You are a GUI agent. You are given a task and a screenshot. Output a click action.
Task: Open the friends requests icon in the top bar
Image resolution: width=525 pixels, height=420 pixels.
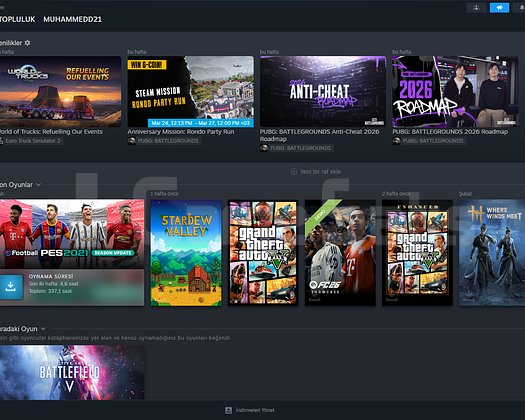pyautogui.click(x=476, y=8)
